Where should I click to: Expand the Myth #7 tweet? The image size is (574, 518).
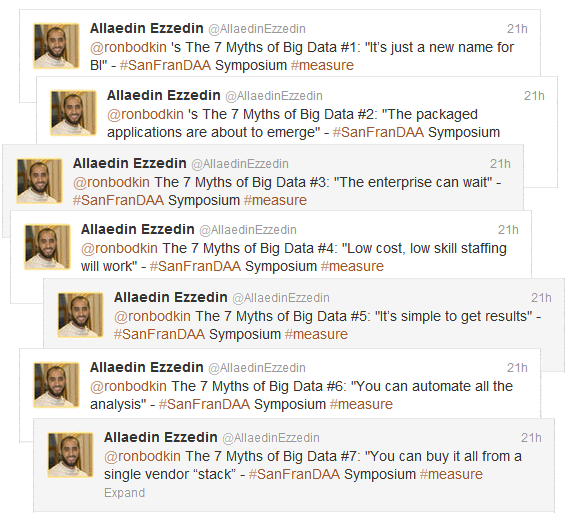[x=124, y=493]
